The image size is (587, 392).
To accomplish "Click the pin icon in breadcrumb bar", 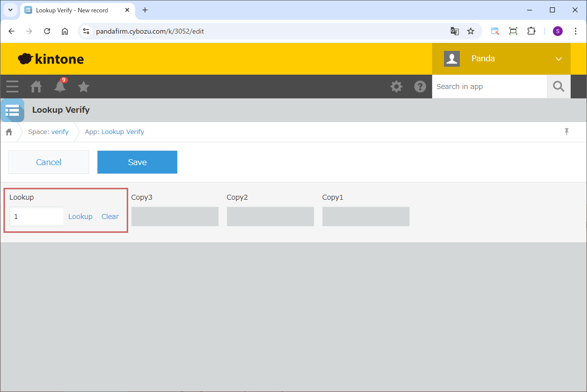I will (x=567, y=131).
